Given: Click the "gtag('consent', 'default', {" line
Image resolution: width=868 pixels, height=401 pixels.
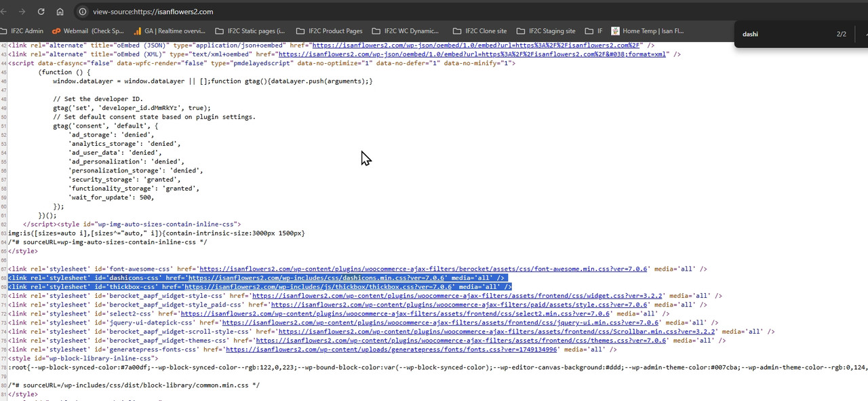Looking at the screenshot, I should tap(105, 126).
